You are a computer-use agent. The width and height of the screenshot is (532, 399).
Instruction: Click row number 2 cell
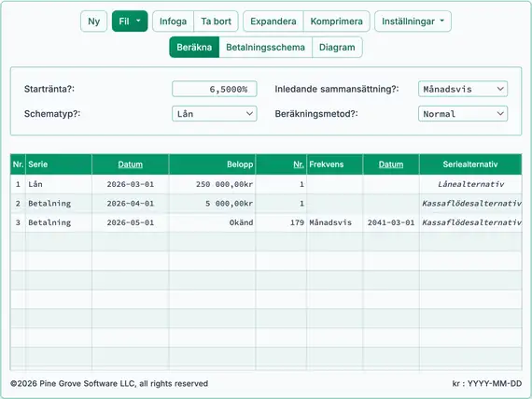[x=18, y=204]
